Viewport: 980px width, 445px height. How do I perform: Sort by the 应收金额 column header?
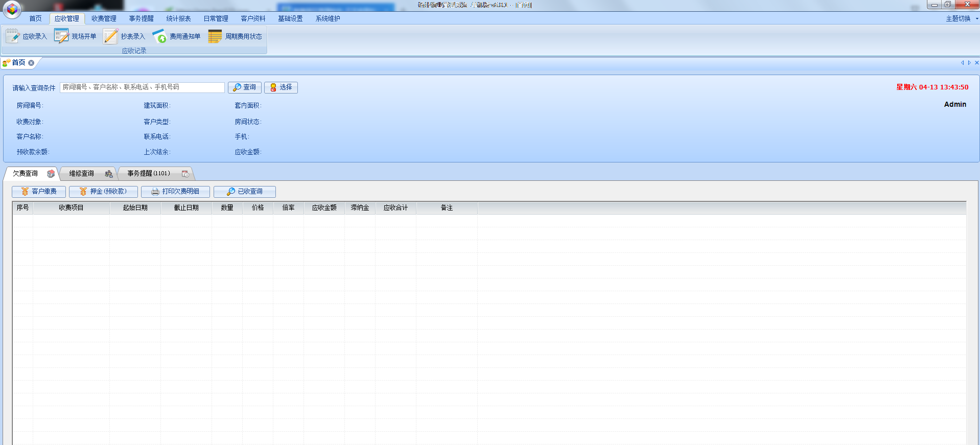(x=324, y=208)
